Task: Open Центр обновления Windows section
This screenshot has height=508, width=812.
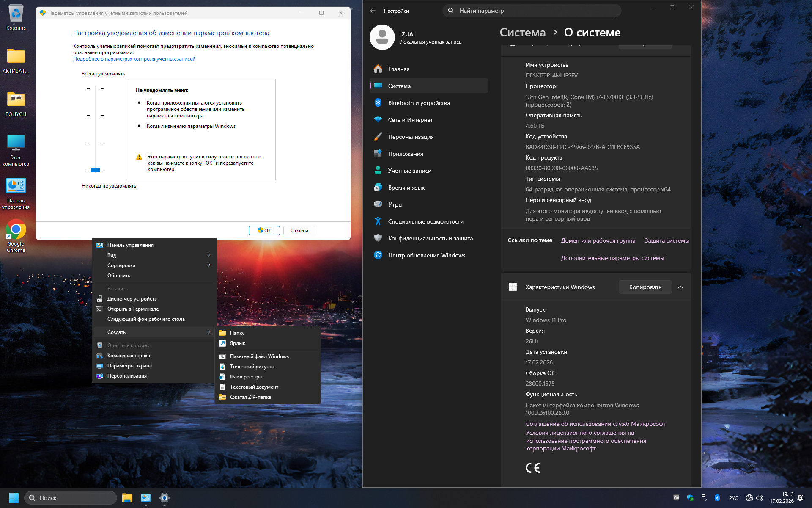Action: coord(426,255)
